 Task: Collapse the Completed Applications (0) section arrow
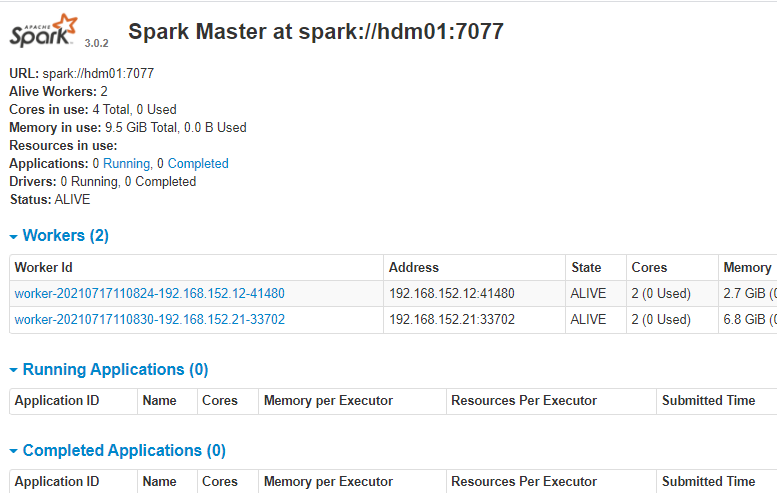[x=13, y=451]
